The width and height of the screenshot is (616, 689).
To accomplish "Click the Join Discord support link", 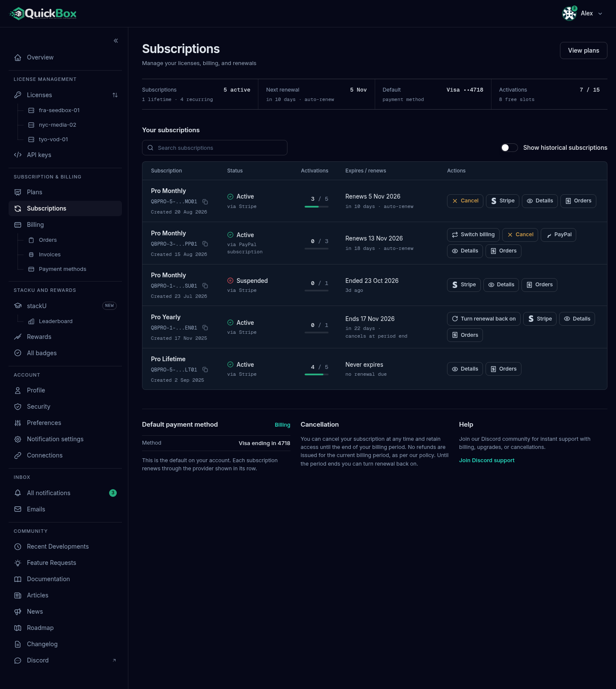I will [487, 460].
